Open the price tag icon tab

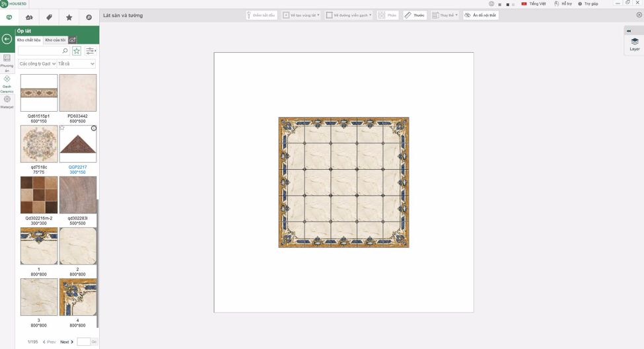[x=50, y=17]
